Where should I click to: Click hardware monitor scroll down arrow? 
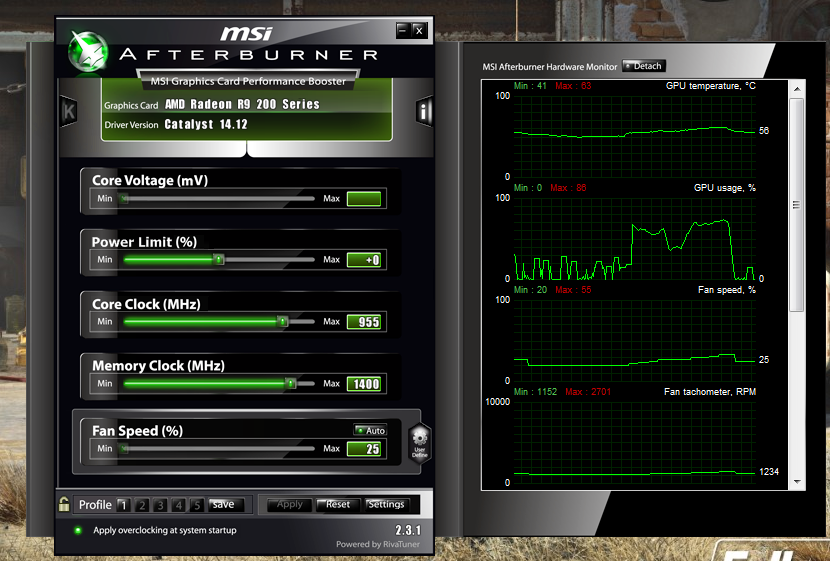point(797,482)
